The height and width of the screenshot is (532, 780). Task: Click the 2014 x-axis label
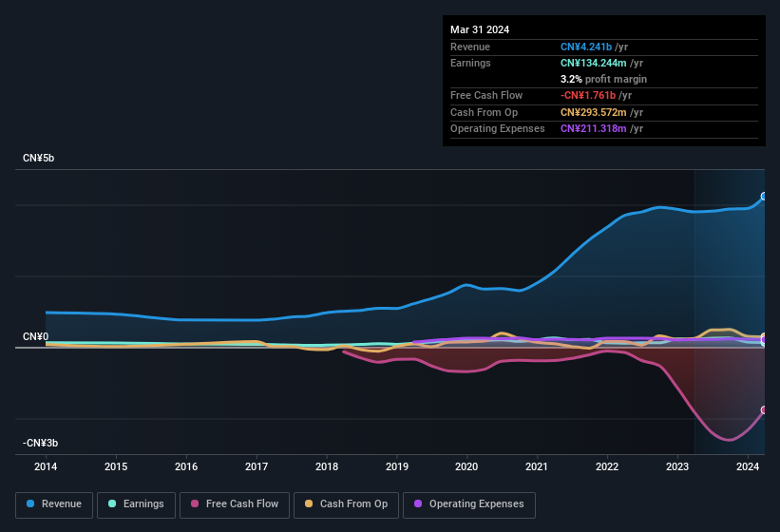click(x=46, y=466)
